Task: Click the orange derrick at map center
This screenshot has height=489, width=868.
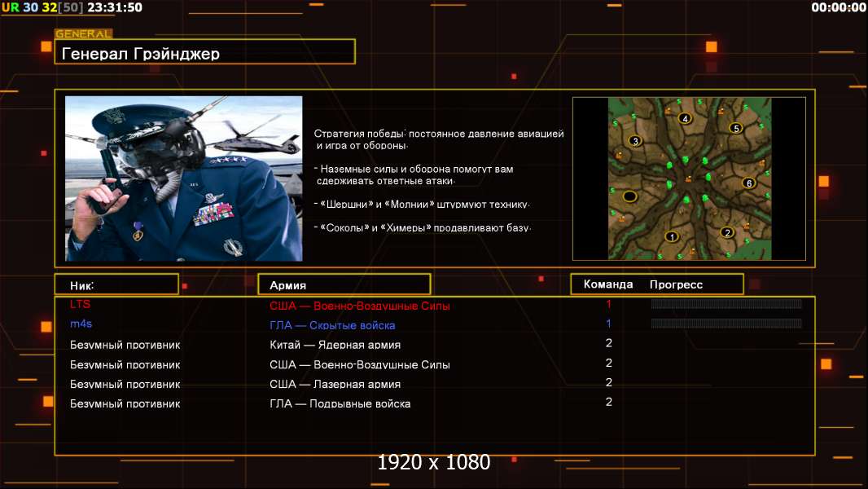Action: coord(688,180)
